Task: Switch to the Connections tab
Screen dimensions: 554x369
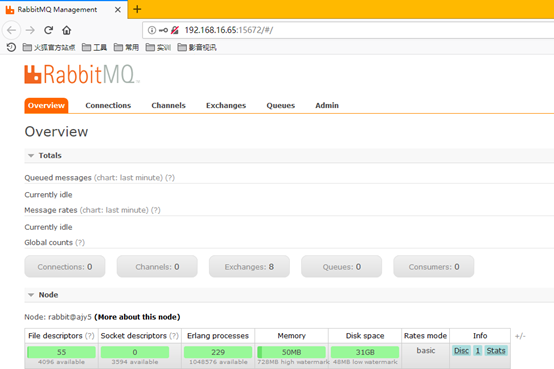Action: coord(108,106)
